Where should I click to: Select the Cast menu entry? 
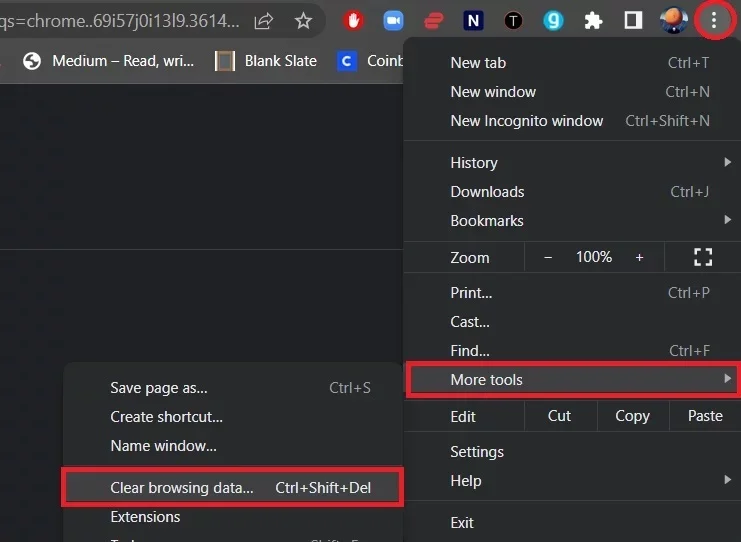[572, 322]
